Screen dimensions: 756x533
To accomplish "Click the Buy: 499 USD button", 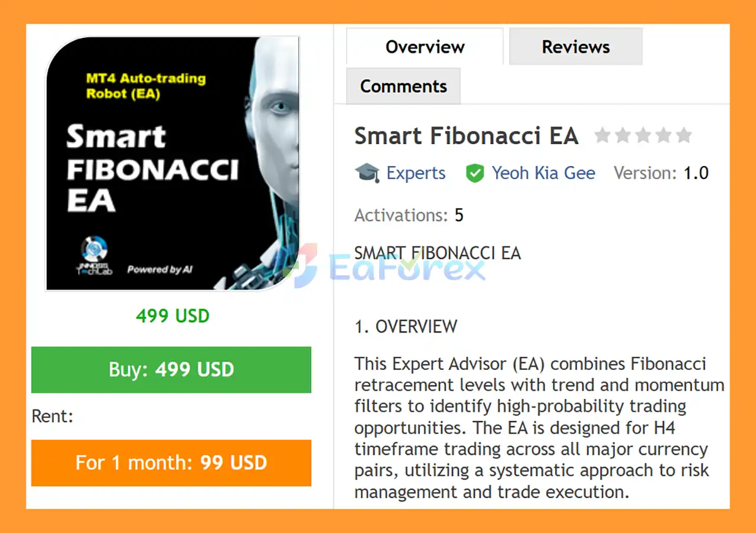I will (x=171, y=369).
